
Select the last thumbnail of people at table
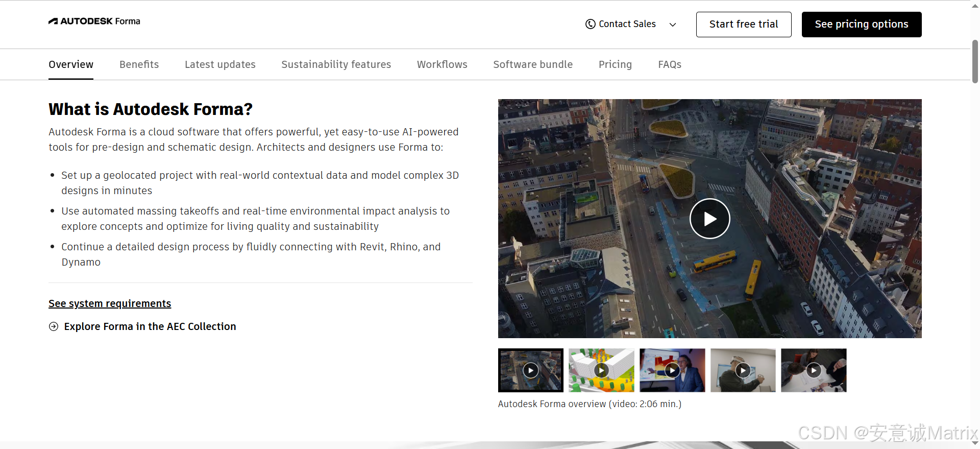click(x=814, y=370)
